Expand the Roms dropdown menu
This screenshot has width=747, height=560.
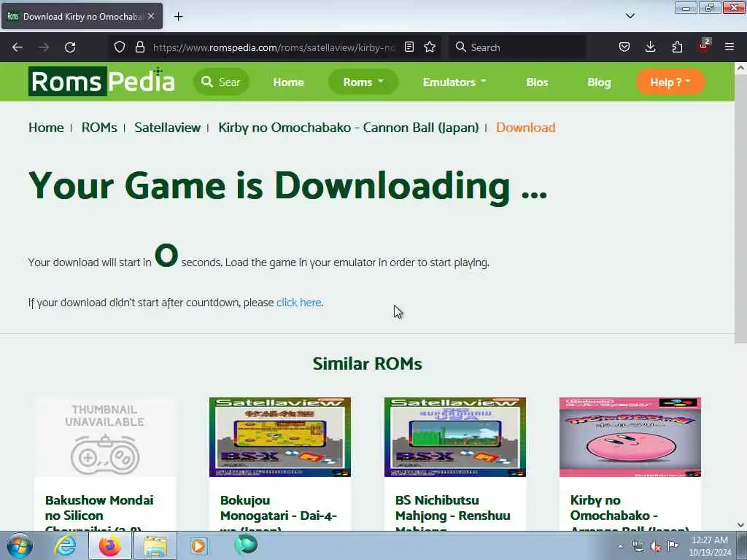tap(363, 82)
